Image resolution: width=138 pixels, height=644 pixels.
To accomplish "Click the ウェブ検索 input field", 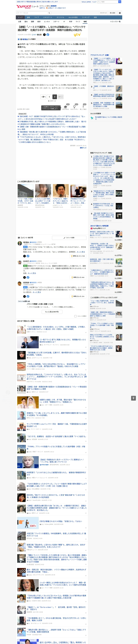I will pyautogui.click(x=108, y=2).
